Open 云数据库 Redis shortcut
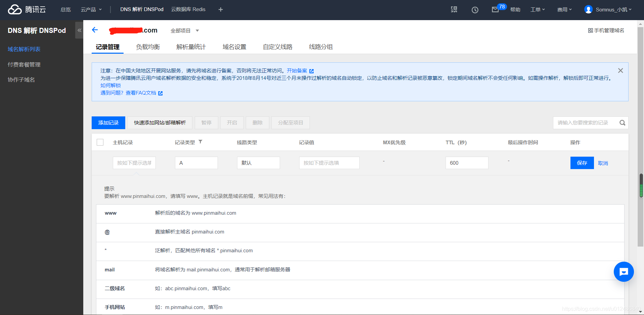Screen dimensions: 644x315 tap(188, 9)
